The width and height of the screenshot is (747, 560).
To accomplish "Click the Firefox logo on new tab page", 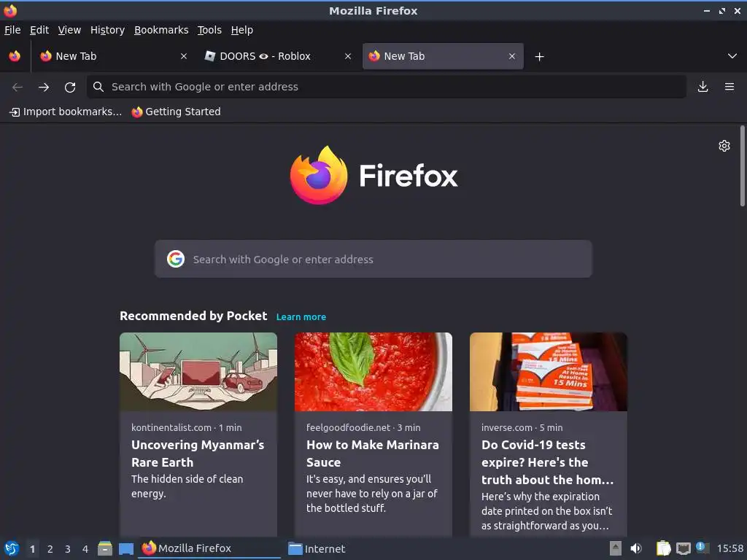I will tap(373, 175).
